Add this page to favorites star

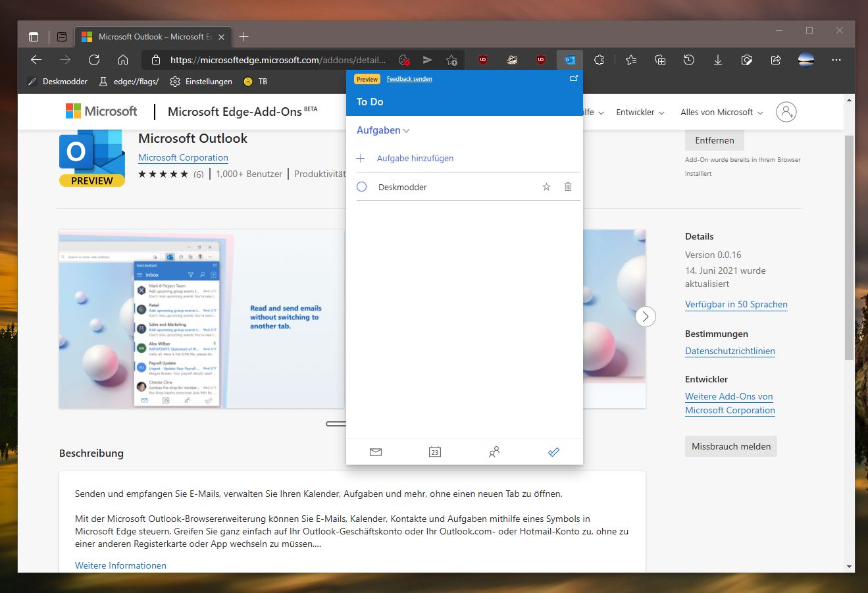pos(451,60)
